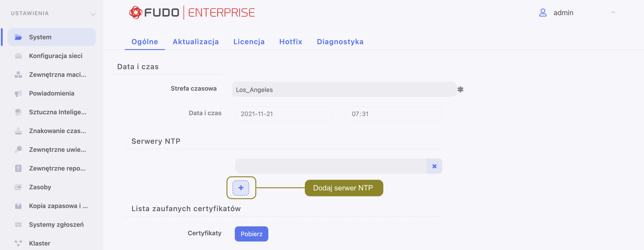The height and width of the screenshot is (250, 644).
Task: Switch to the Aktualizacja tab
Action: (195, 42)
